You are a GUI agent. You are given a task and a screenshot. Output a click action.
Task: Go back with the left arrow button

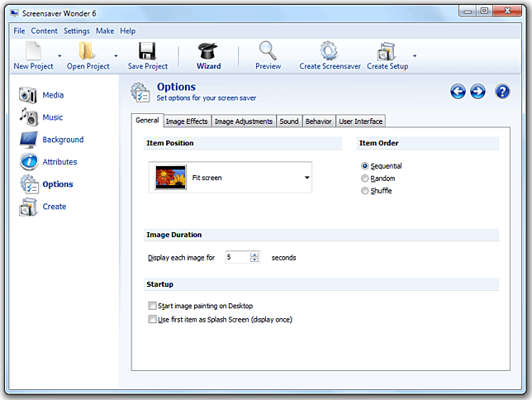458,92
